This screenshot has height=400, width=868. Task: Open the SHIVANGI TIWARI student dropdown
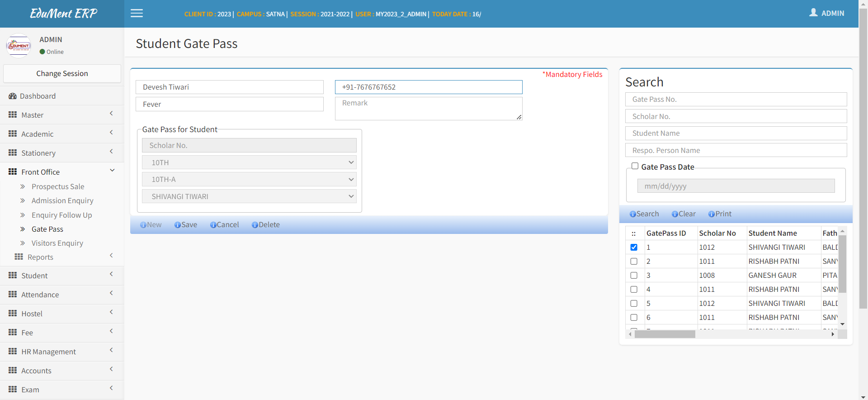[x=249, y=196]
